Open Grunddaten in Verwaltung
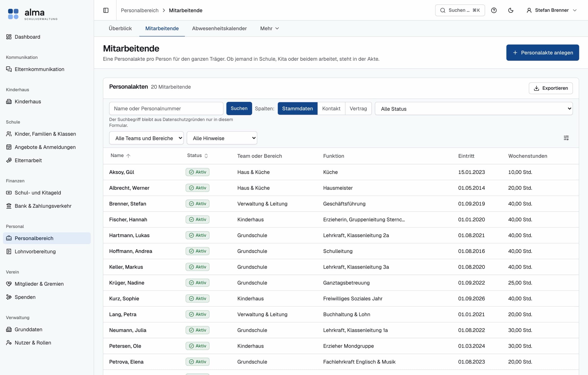The width and height of the screenshot is (588, 375). coord(47,329)
